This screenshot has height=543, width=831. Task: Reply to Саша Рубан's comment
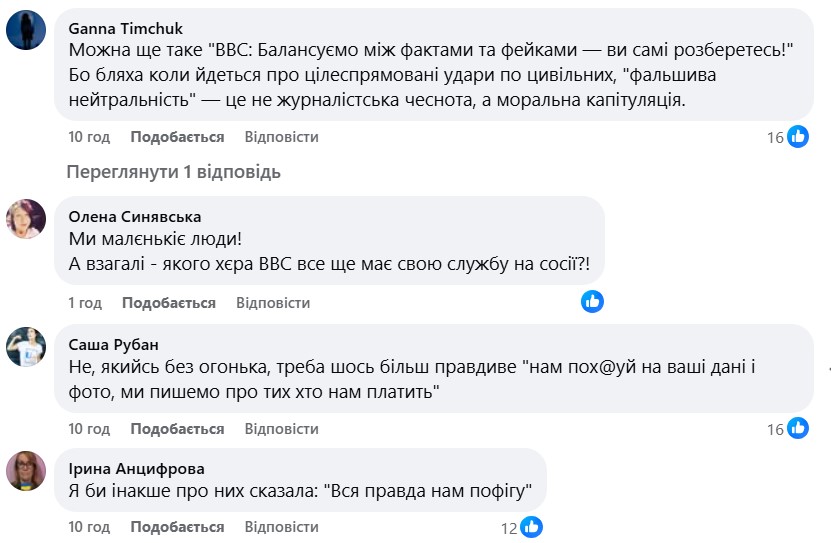[x=281, y=428]
